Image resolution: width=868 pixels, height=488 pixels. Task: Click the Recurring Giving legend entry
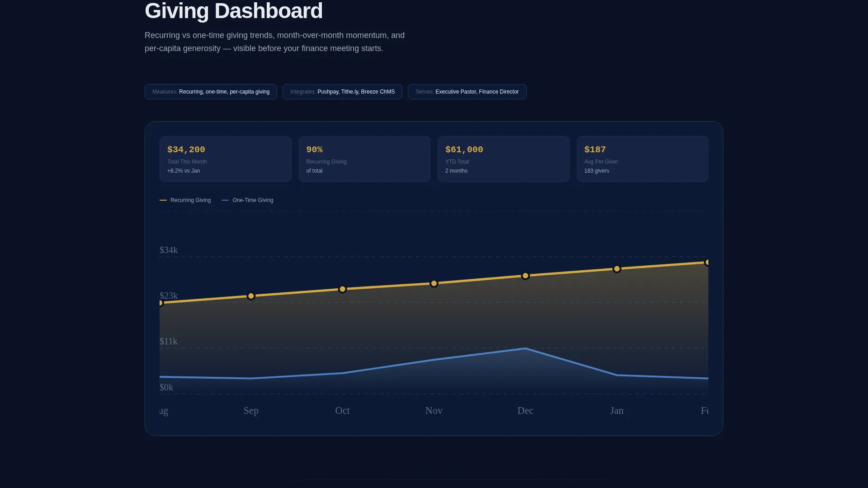pos(185,200)
